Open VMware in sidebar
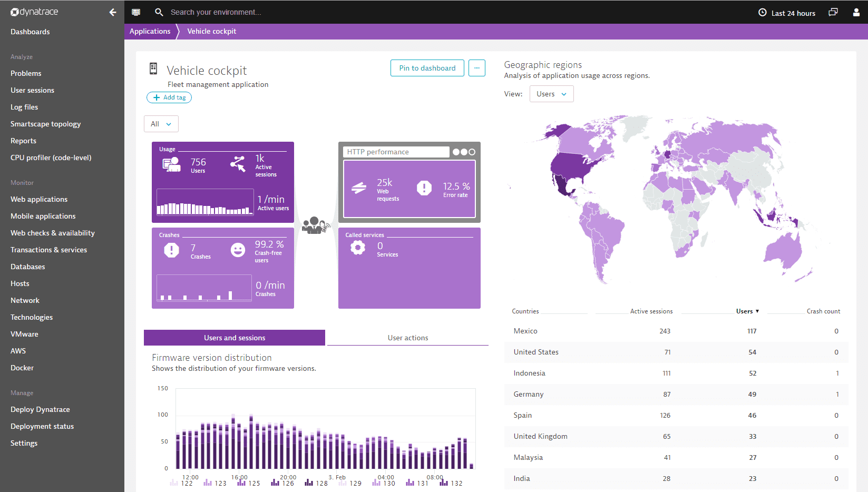 pos(24,334)
